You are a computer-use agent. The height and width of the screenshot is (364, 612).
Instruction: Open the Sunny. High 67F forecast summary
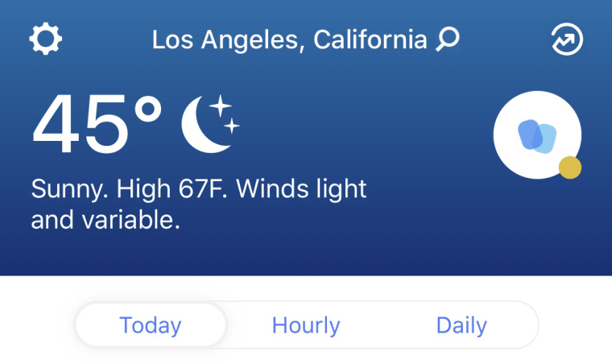[129, 189]
